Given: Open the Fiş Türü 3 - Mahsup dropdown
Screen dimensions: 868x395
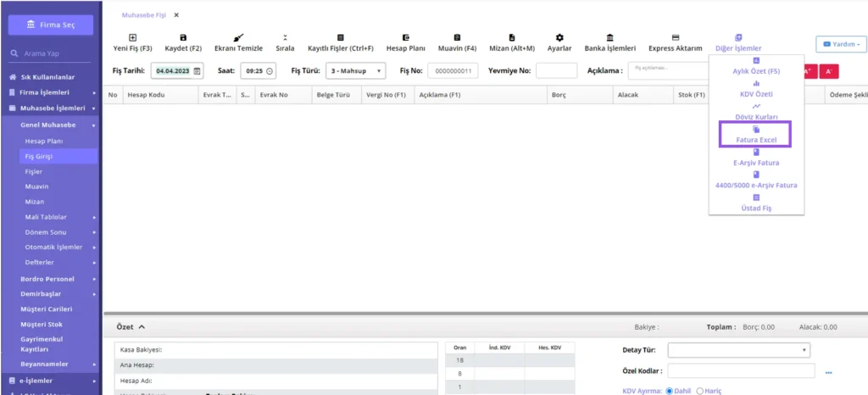Looking at the screenshot, I should (356, 71).
